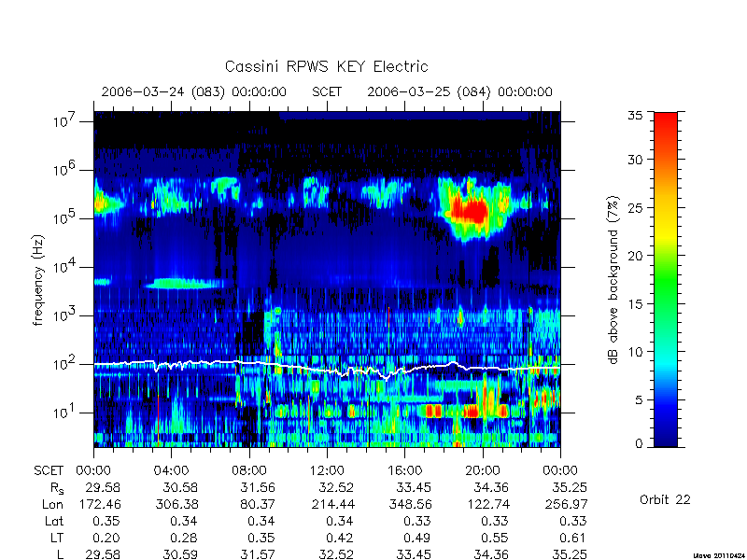Click the green elongated band below 10^4 Hz
The image size is (747, 560).
pyautogui.click(x=183, y=284)
